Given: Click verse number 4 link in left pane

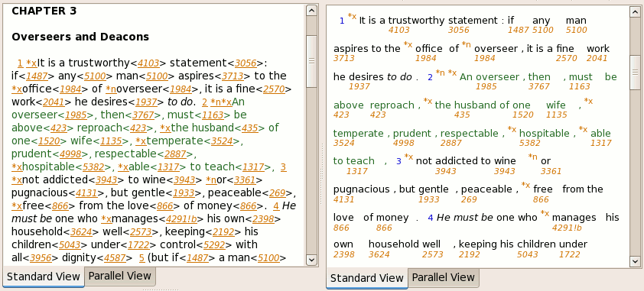Looking at the screenshot, I should click(276, 206).
